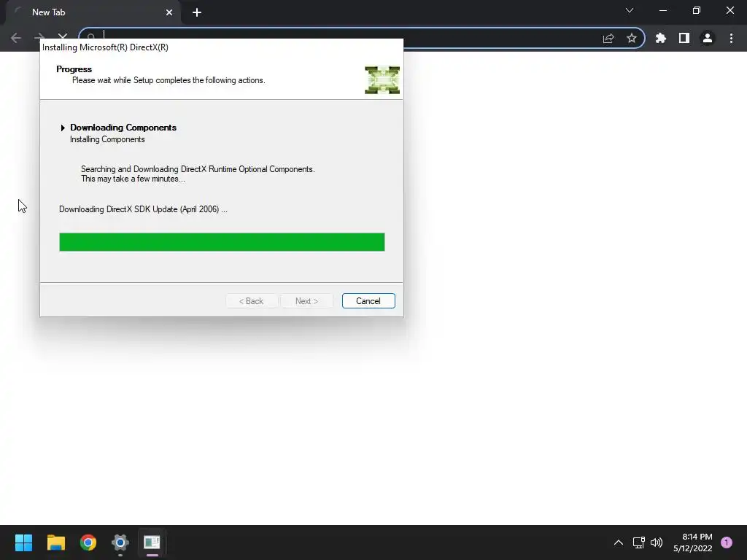The image size is (747, 560).
Task: Stop page loading in Chrome
Action: point(63,36)
